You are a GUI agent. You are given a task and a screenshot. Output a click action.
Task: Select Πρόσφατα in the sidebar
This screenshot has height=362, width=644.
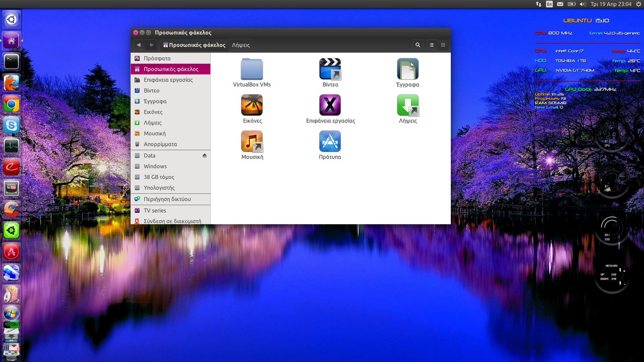pos(157,58)
